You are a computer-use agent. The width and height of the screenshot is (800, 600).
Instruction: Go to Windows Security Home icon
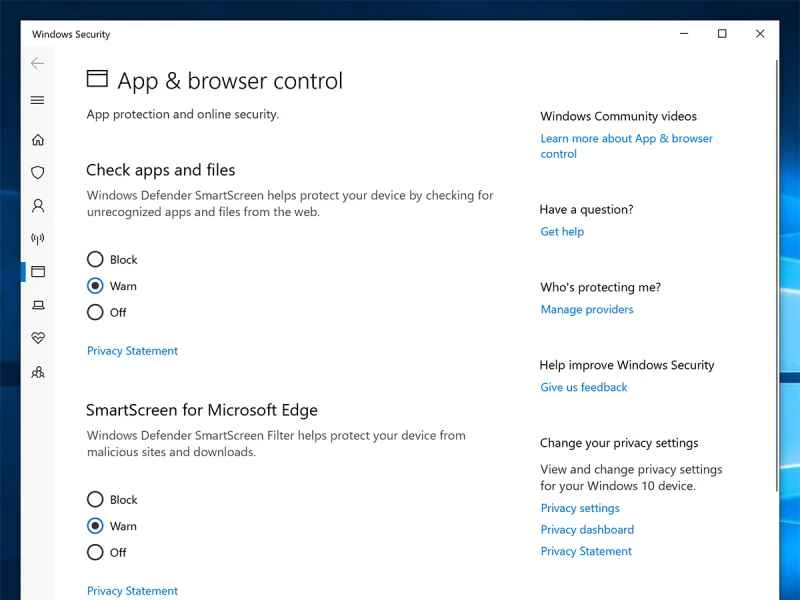37,140
